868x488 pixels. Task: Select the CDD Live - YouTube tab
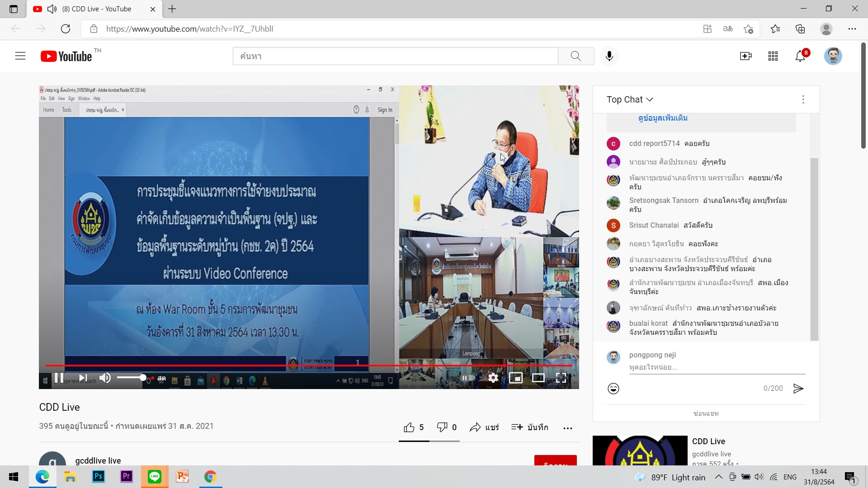[94, 9]
